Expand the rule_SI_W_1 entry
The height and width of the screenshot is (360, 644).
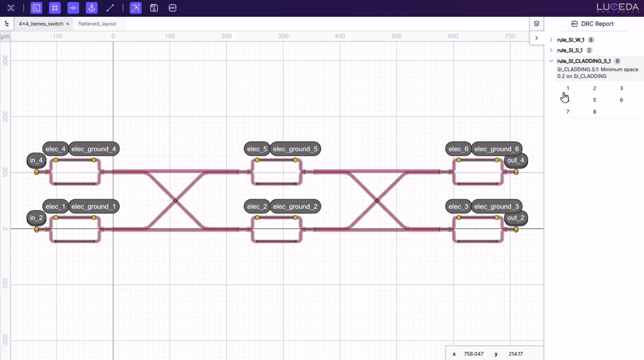pos(551,40)
